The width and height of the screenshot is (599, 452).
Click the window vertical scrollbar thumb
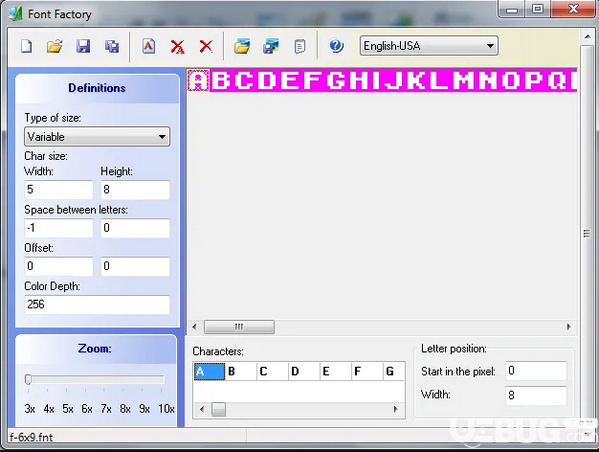(x=587, y=233)
